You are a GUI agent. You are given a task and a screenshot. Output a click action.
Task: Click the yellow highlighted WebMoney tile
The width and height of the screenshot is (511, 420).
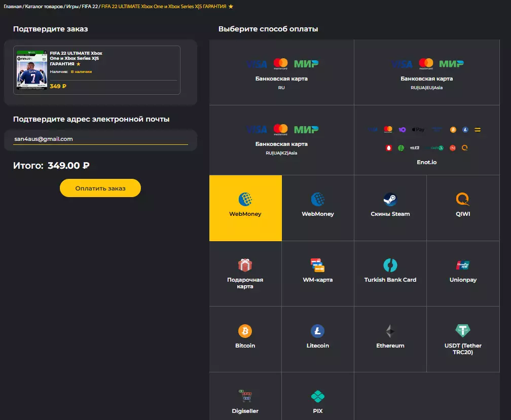(x=245, y=208)
